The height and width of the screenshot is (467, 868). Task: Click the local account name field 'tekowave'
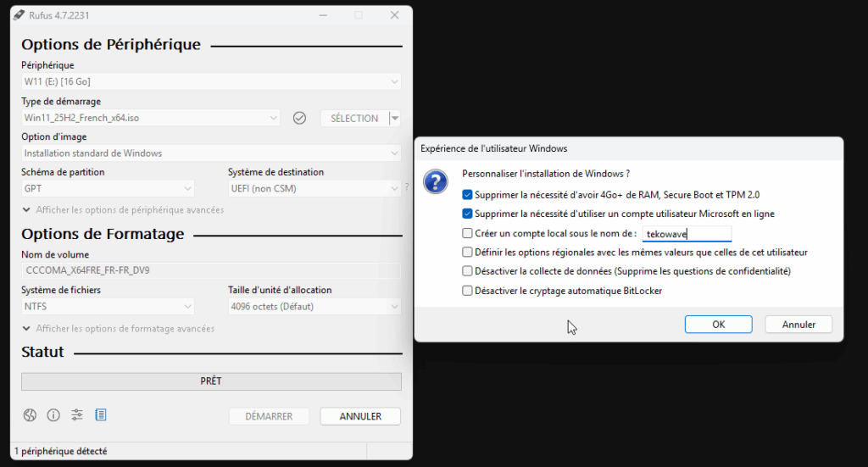(685, 234)
